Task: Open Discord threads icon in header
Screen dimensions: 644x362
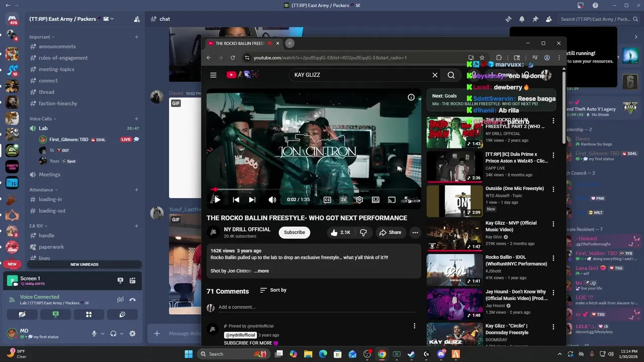Action: pos(508,19)
